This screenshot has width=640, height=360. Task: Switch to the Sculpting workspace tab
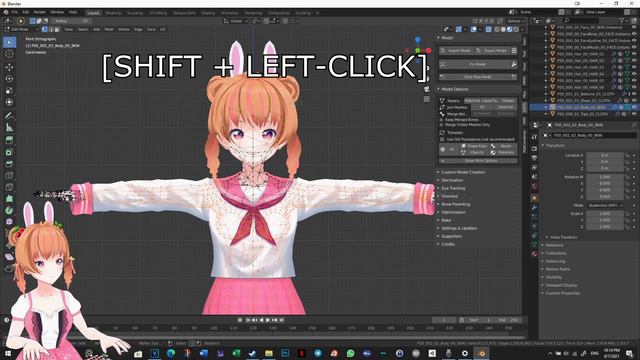pyautogui.click(x=135, y=13)
